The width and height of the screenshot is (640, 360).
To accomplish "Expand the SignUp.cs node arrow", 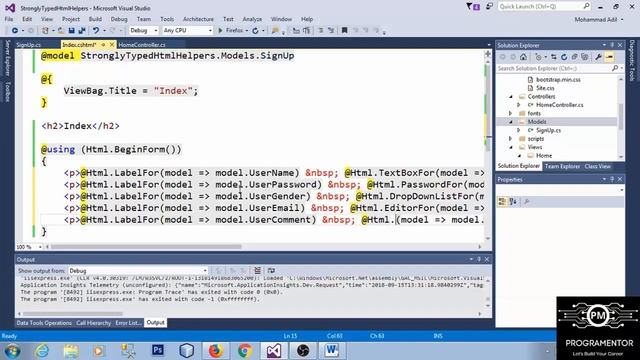I will tap(519, 130).
